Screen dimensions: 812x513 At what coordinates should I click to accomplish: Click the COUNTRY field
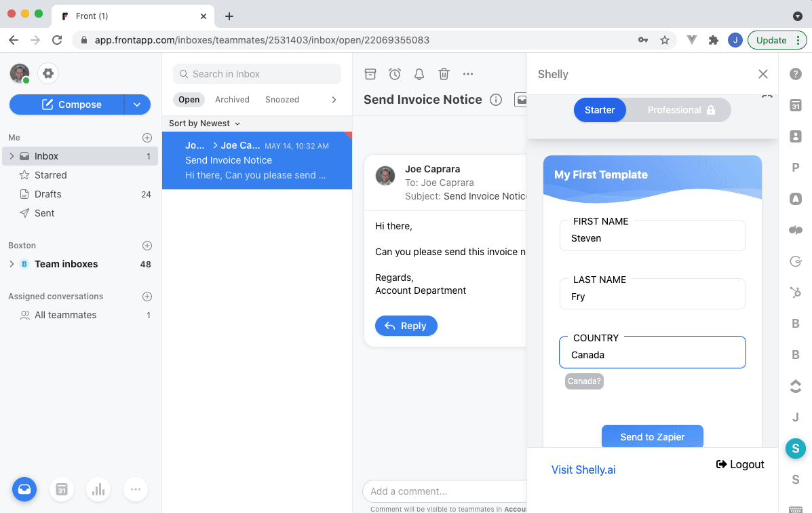[x=653, y=352]
